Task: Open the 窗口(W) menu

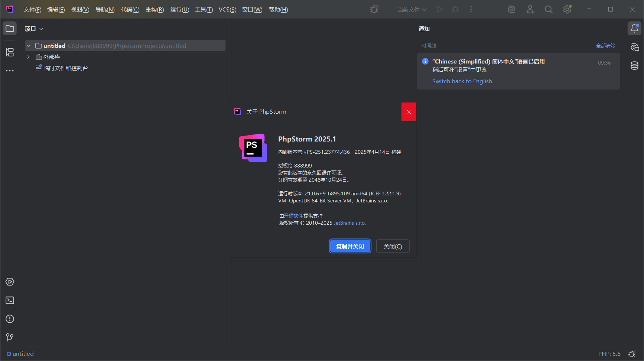Action: pyautogui.click(x=252, y=10)
